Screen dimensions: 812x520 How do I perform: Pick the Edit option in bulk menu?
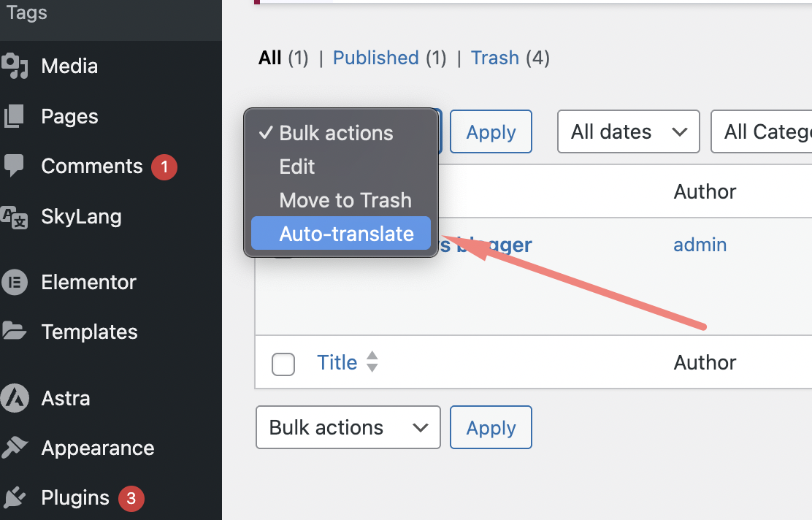297,167
